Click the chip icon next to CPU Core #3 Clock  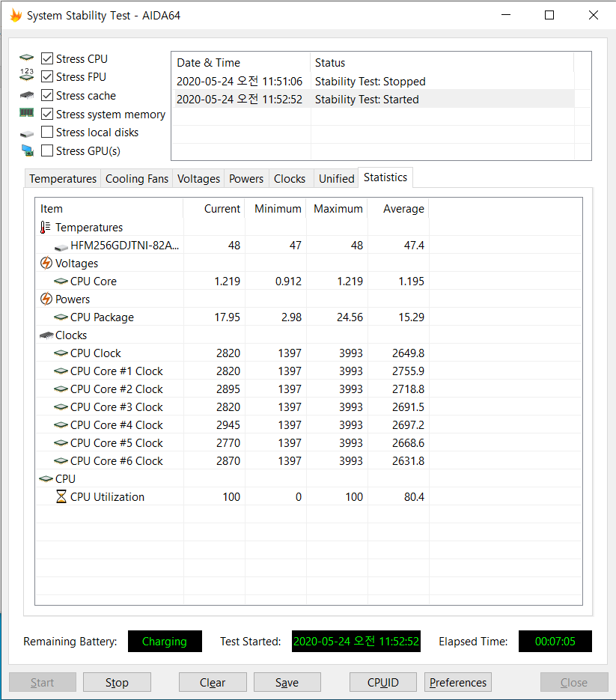[x=61, y=407]
